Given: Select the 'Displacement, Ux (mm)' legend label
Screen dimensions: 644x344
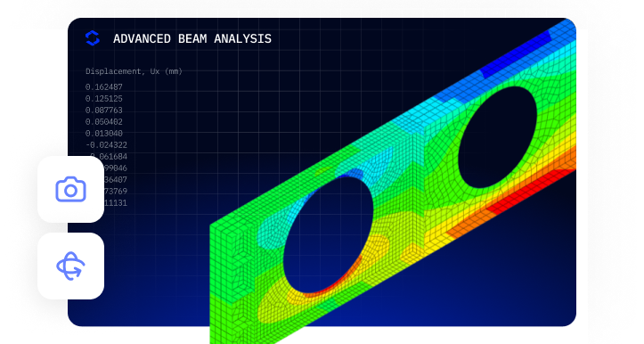Looking at the screenshot, I should coord(134,71).
